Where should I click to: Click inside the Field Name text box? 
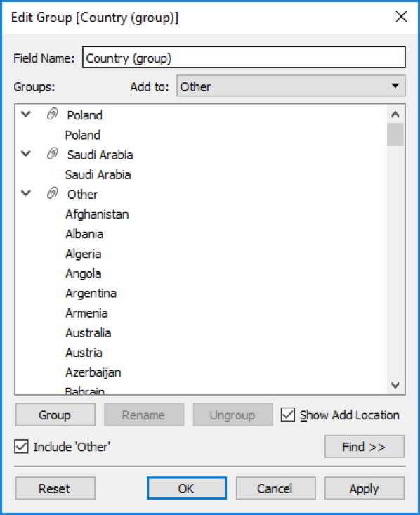click(x=244, y=58)
